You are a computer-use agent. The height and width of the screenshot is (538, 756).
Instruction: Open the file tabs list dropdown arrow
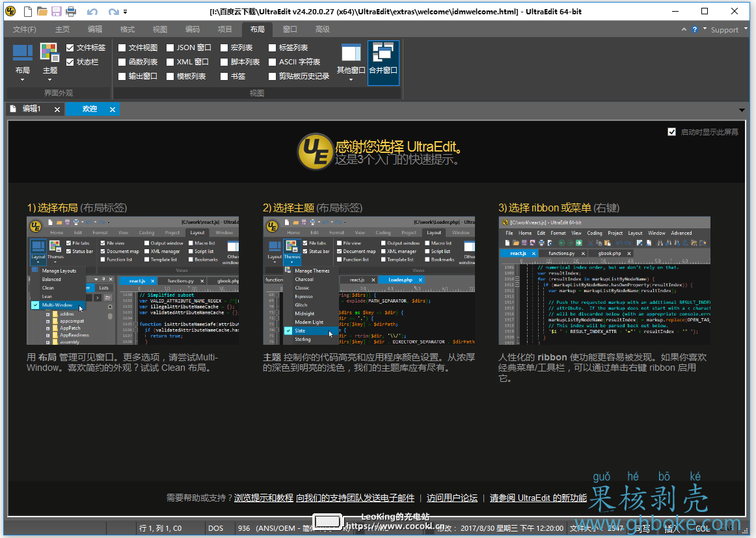click(742, 110)
